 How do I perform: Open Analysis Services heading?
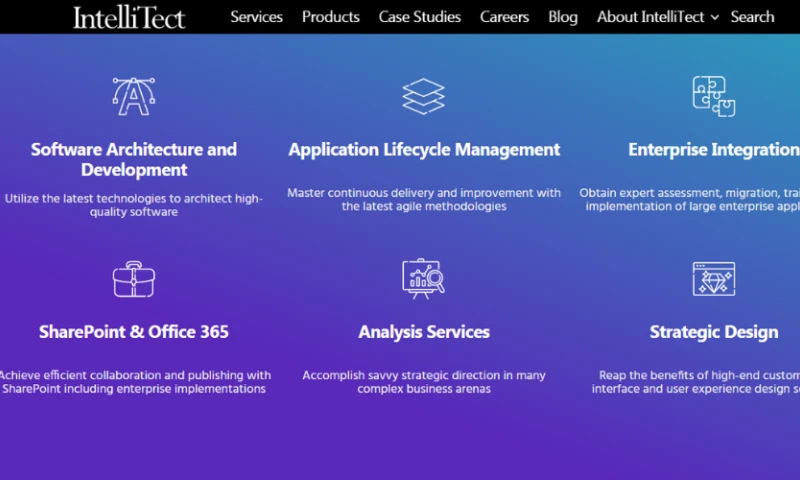point(424,332)
